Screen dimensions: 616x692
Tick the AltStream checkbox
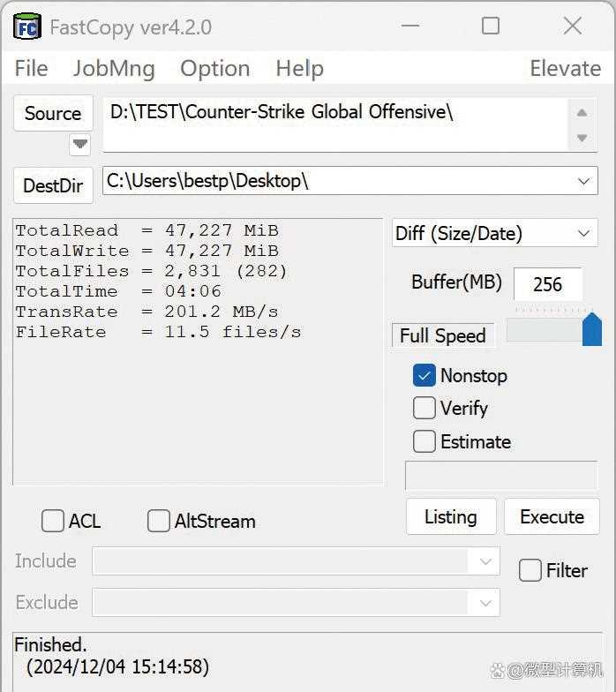pos(159,521)
